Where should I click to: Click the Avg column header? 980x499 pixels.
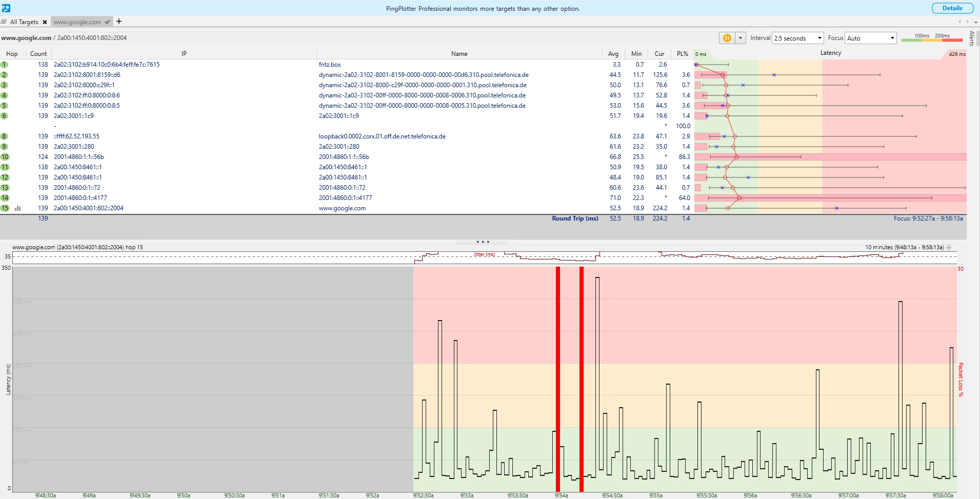tap(613, 54)
